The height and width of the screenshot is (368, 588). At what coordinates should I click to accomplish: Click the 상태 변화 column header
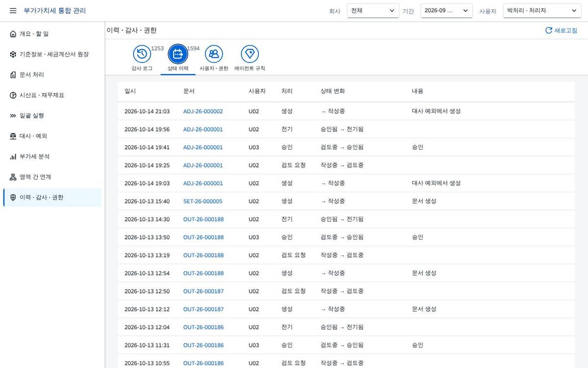pos(333,91)
